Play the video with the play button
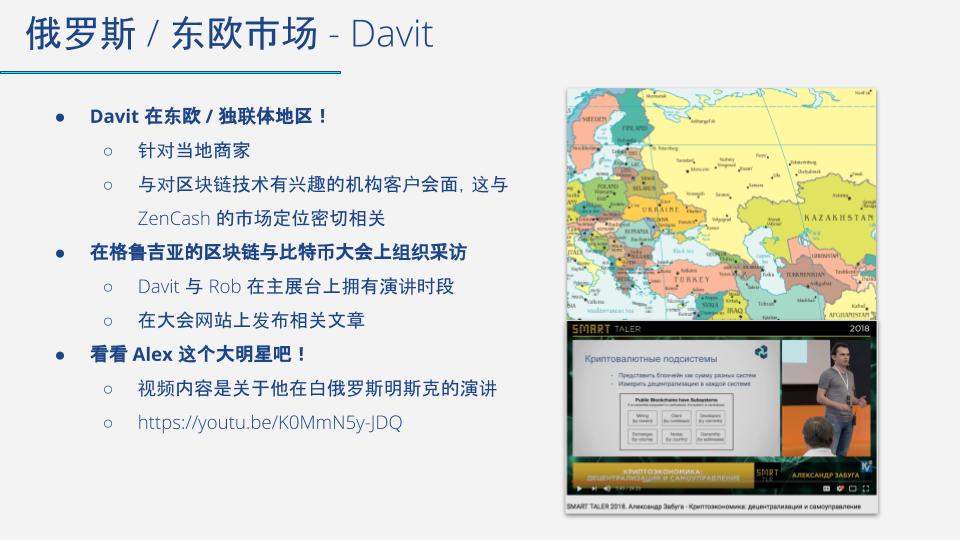The height and width of the screenshot is (540, 960). 577,488
